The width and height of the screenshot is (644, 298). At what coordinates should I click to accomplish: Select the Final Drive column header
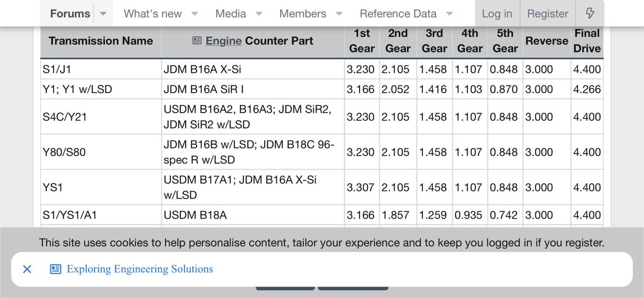point(587,41)
